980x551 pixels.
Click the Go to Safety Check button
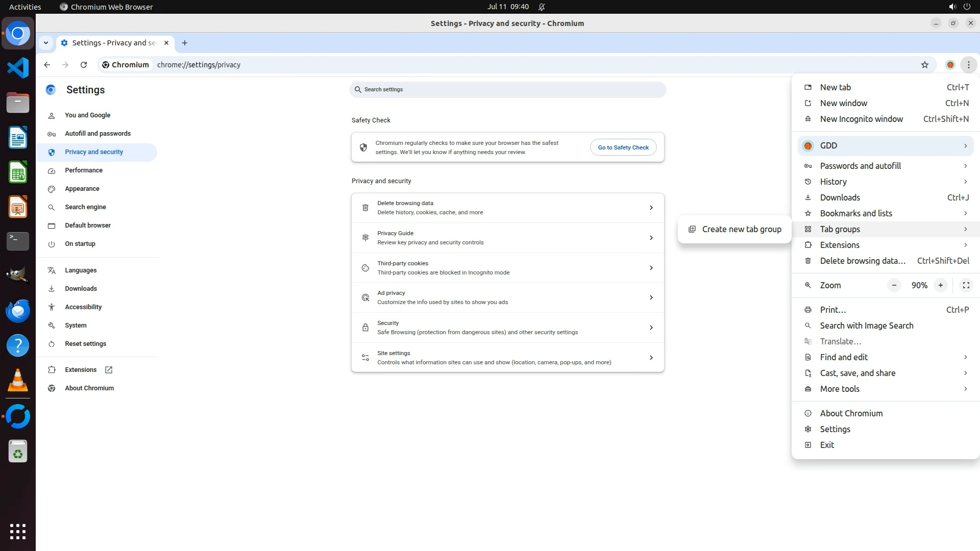coord(623,147)
